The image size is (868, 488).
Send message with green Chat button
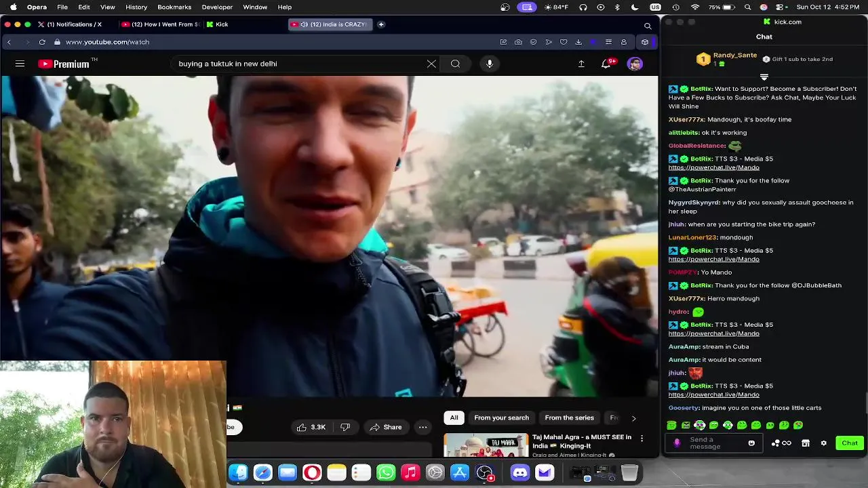tap(850, 443)
